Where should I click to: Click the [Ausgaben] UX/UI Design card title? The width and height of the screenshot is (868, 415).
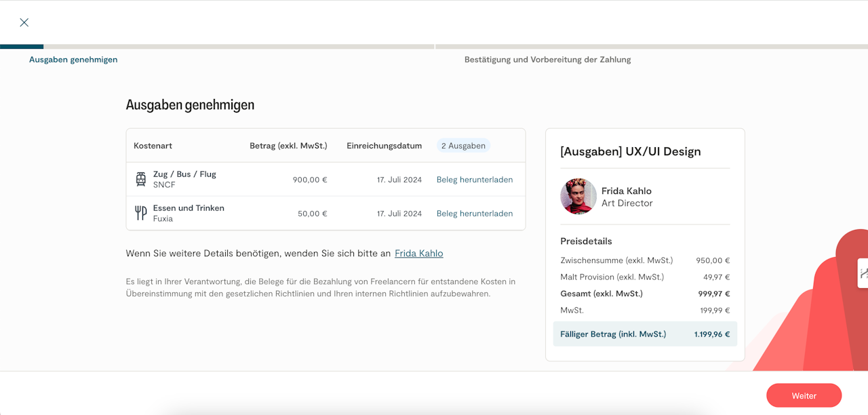[x=630, y=152]
